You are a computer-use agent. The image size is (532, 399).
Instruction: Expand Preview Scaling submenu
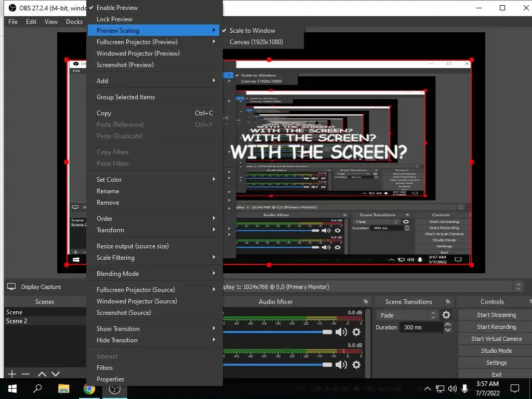pos(153,31)
